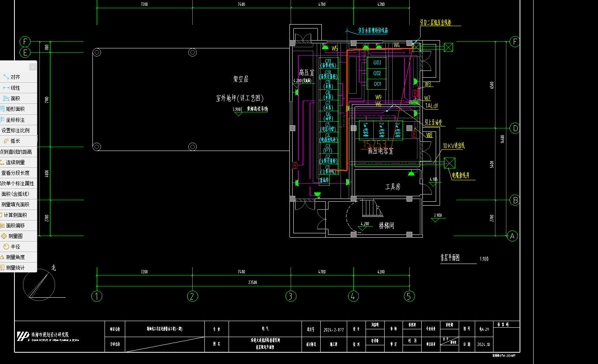Click the 引上至站变 annotation
Image resolution: width=598 pixels, height=364 pixels.
point(433,122)
